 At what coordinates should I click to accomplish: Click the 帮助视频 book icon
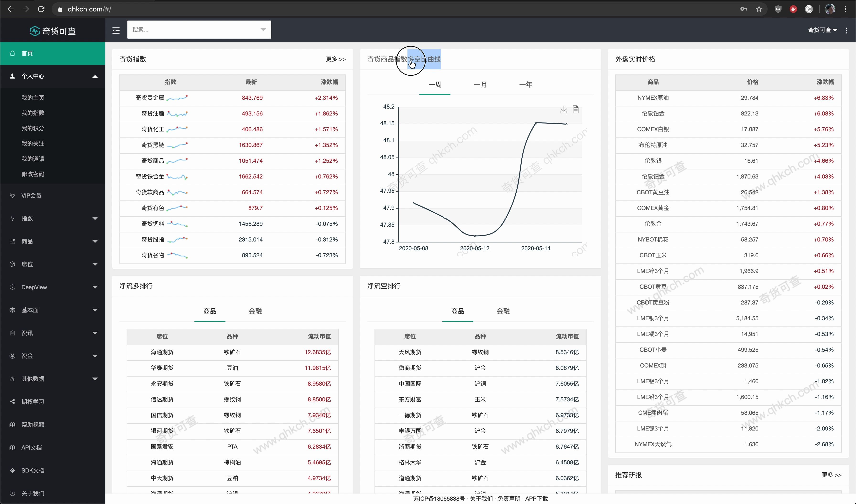coord(13,425)
